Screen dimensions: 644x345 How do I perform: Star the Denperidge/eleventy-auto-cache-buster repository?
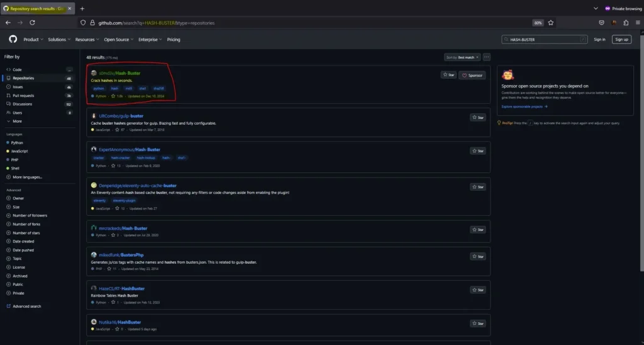pos(478,187)
